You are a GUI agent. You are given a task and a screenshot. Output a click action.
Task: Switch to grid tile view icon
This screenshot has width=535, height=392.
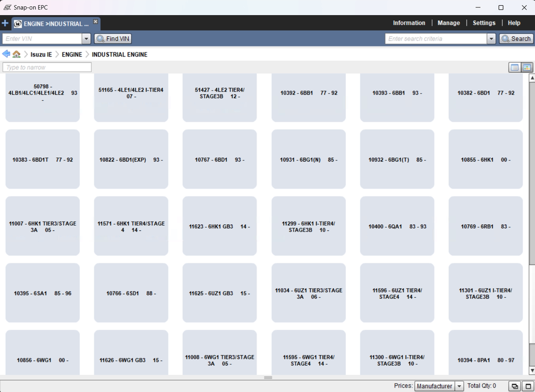coord(527,67)
